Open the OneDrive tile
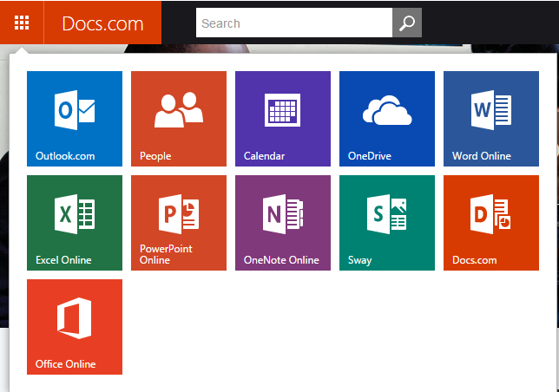Screen dimensions: 559x392 point(387,119)
